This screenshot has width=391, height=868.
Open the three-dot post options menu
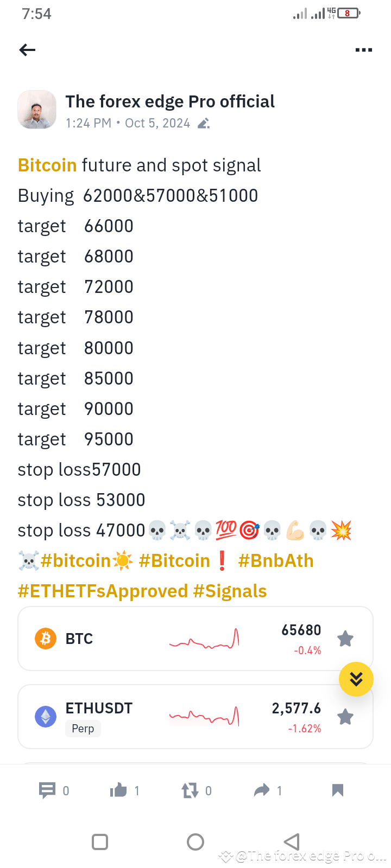[363, 49]
